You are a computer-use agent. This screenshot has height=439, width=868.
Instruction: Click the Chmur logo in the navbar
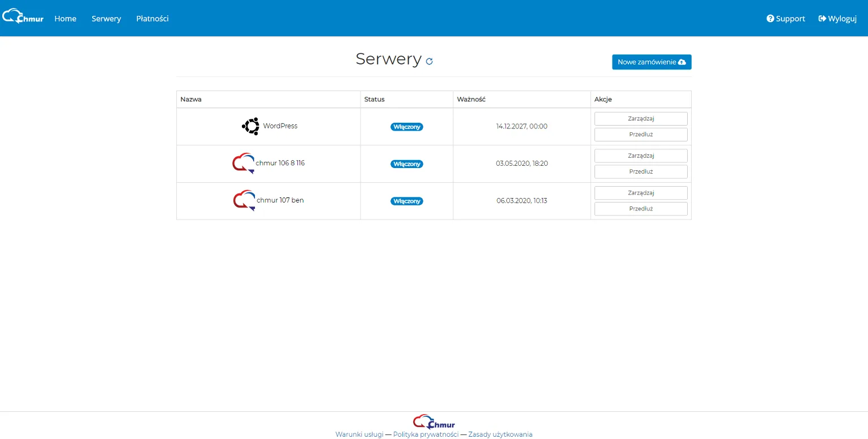(x=23, y=16)
